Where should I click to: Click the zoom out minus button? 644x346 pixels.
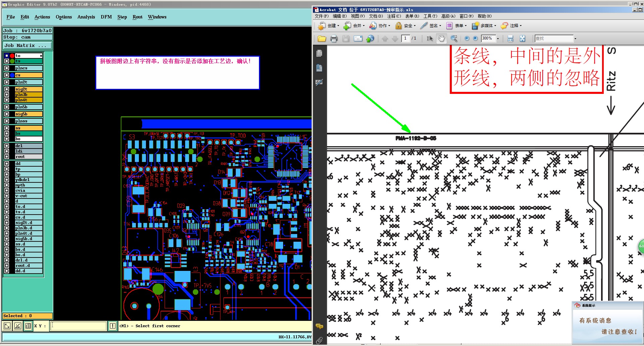[467, 39]
